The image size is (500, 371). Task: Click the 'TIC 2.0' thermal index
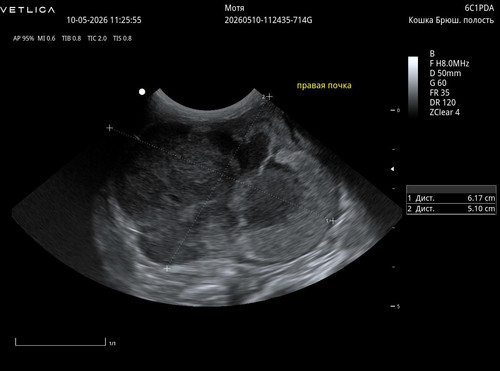coord(97,39)
